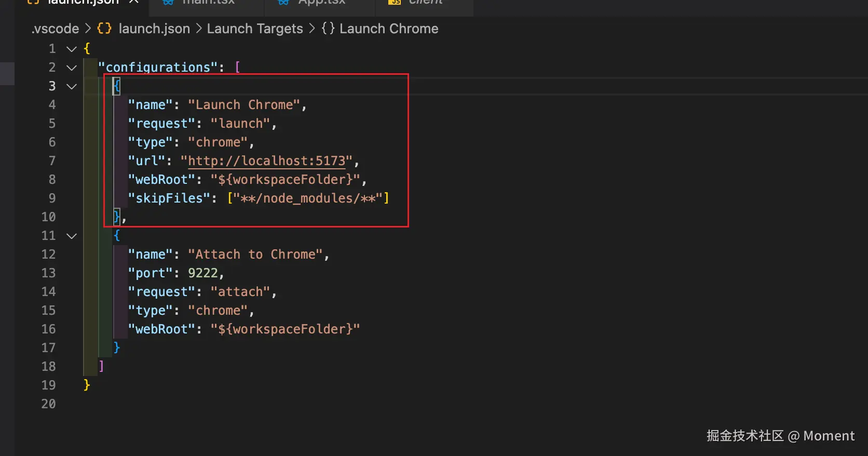Click the "name" key on line 4
This screenshot has width=868, height=456.
click(150, 105)
